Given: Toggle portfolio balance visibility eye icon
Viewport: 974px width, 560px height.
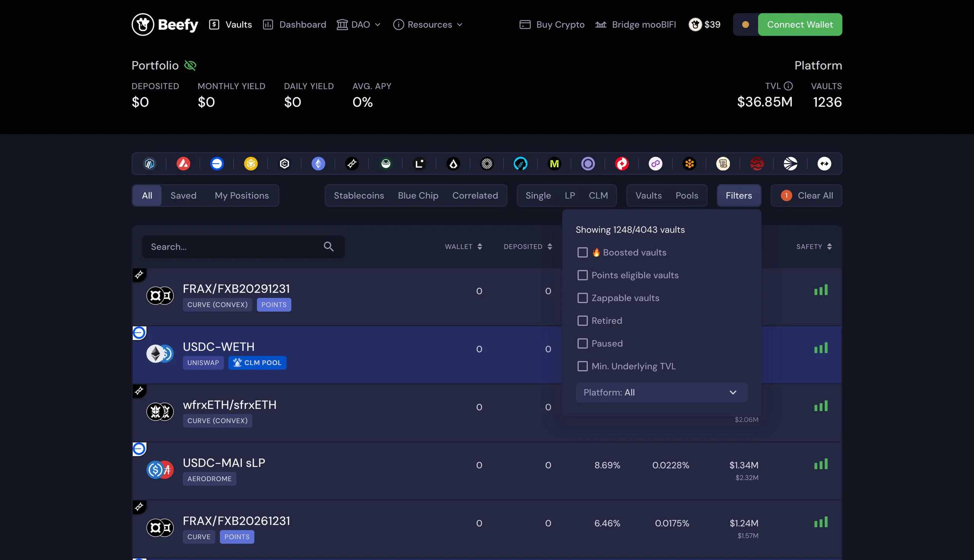Looking at the screenshot, I should (190, 65).
